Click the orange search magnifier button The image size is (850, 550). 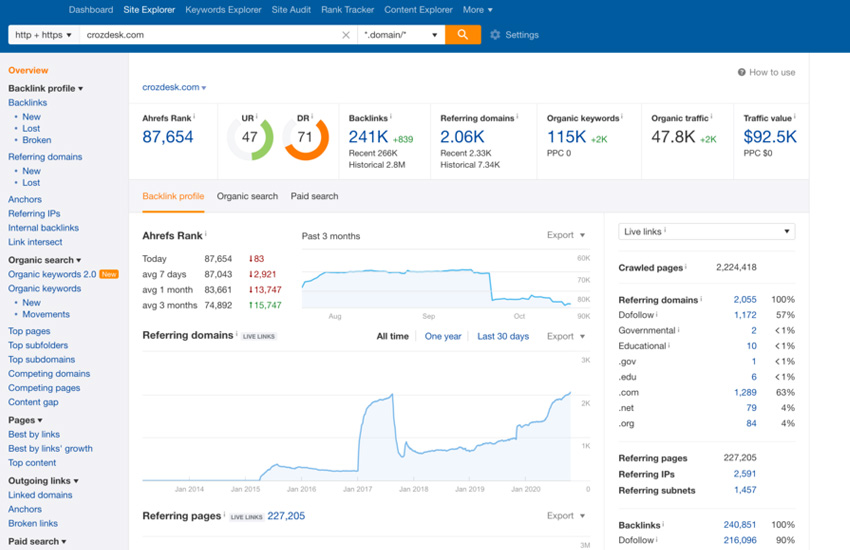(462, 34)
